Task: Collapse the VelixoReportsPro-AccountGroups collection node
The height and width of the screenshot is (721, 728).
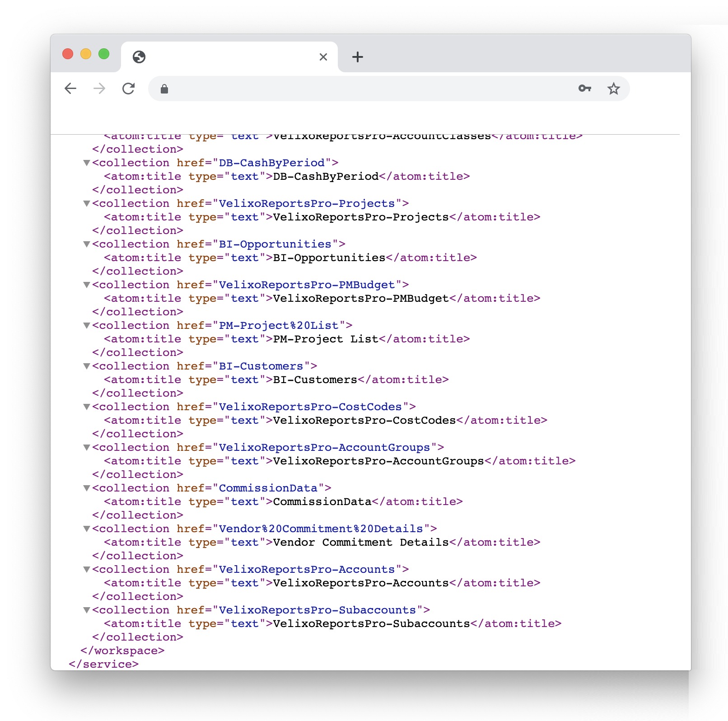Action: pyautogui.click(x=87, y=447)
